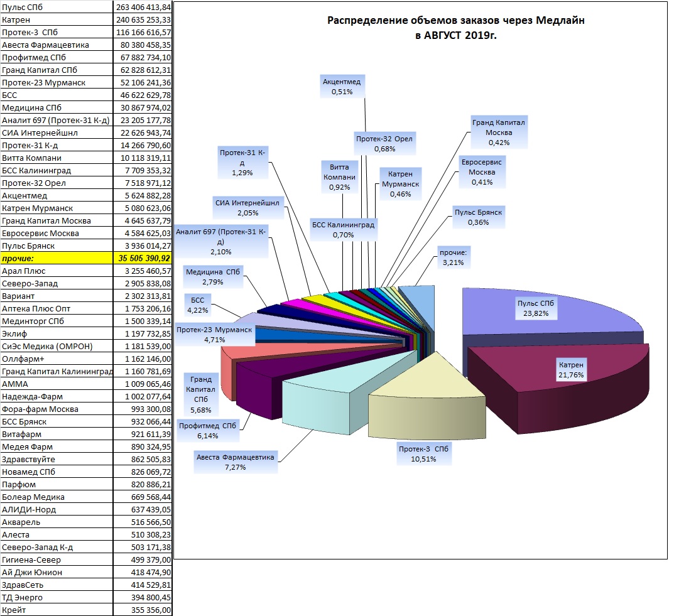Image resolution: width=674 pixels, height=616 pixels.
Task: Select the 'Протек-23 Мурманск 4,71%' data label
Action: [214, 334]
